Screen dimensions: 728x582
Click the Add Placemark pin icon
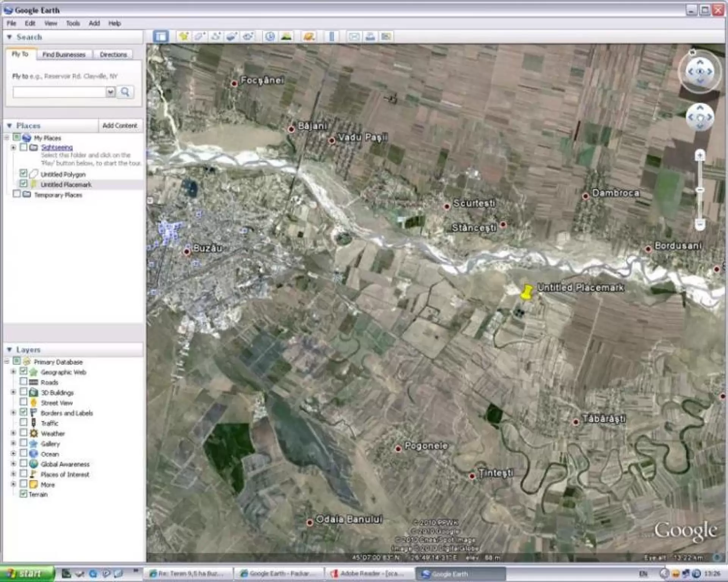tap(184, 37)
